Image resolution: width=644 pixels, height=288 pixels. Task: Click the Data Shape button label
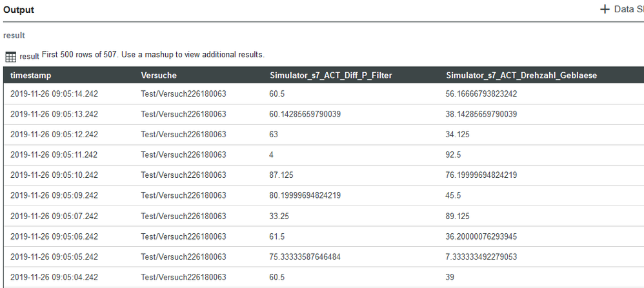[x=628, y=10]
